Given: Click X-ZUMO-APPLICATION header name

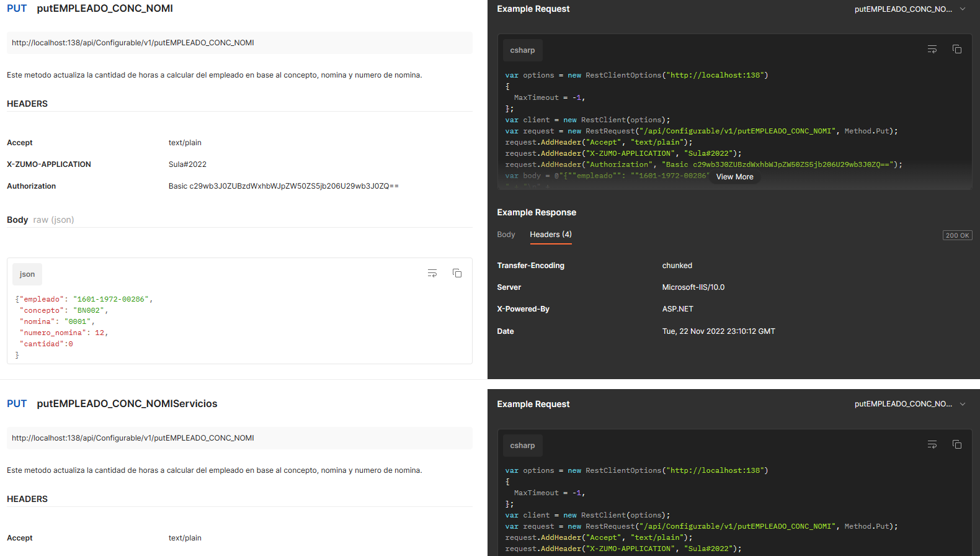Looking at the screenshot, I should [49, 164].
